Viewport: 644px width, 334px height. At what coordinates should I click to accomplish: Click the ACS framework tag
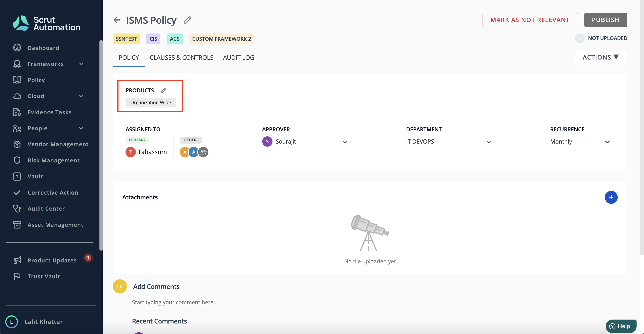coord(175,39)
